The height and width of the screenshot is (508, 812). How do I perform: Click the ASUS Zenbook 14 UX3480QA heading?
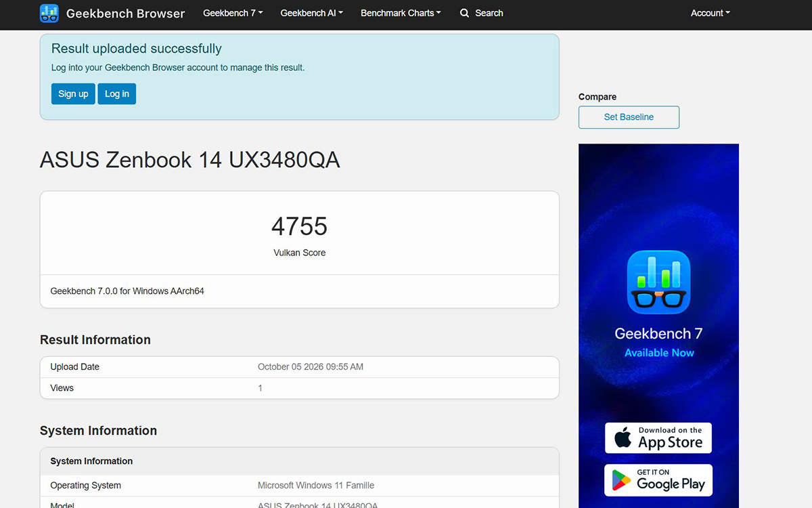[x=189, y=160]
